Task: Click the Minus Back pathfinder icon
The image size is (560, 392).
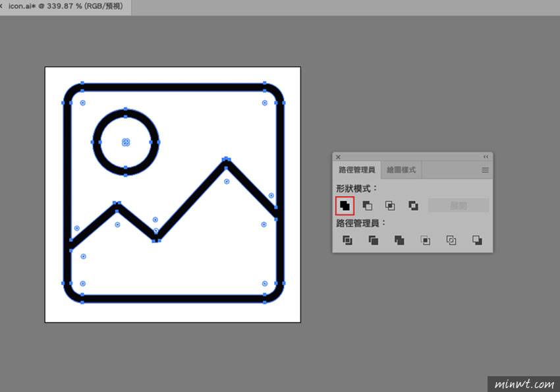Action: (477, 240)
